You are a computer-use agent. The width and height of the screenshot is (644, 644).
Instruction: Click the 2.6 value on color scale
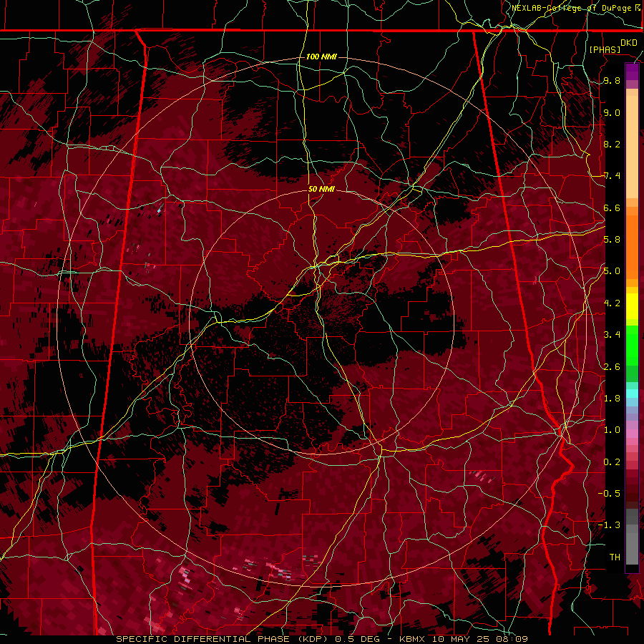tap(612, 367)
